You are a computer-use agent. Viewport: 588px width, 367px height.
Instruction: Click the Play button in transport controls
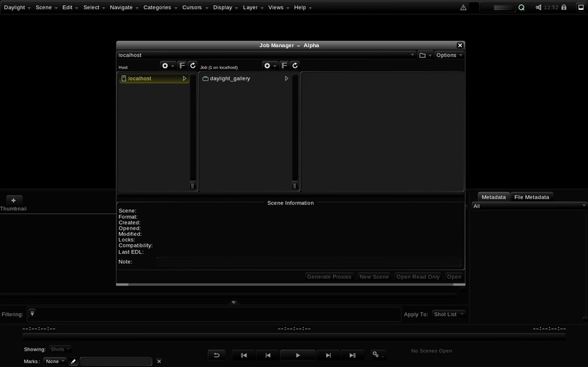[x=298, y=355]
